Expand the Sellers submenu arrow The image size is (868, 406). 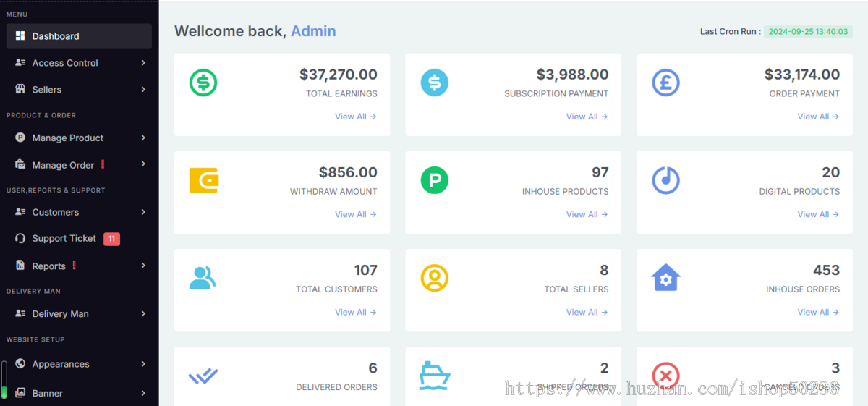[x=143, y=90]
